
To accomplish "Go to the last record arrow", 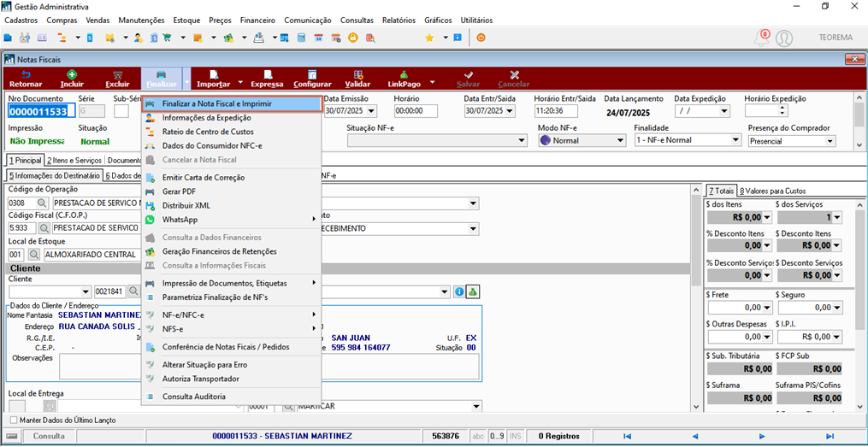I will (830, 436).
